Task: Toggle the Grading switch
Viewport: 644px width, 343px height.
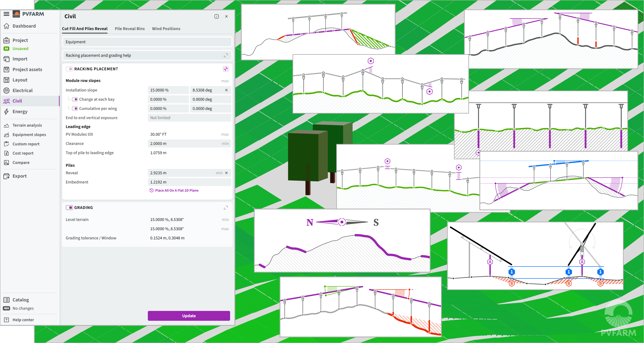Action: [70, 208]
